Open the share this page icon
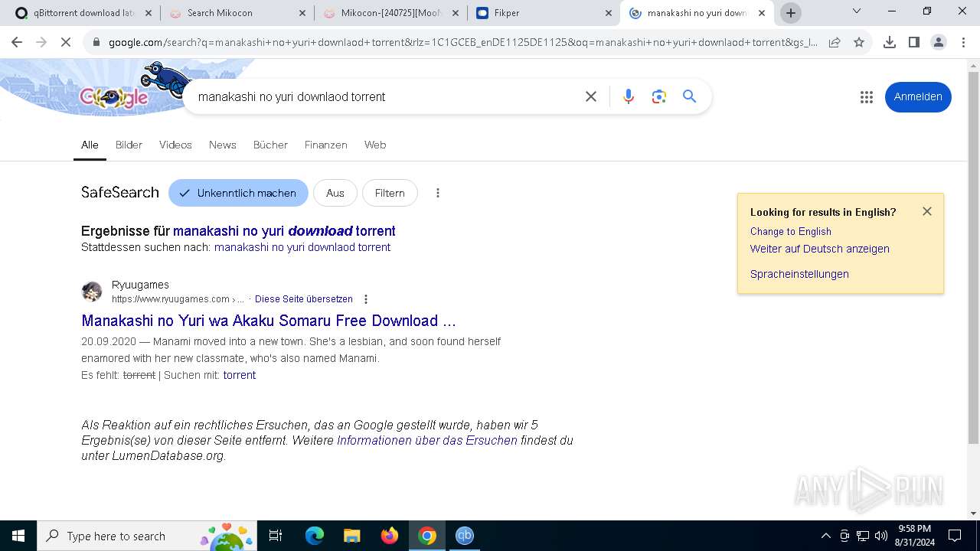 tap(835, 42)
